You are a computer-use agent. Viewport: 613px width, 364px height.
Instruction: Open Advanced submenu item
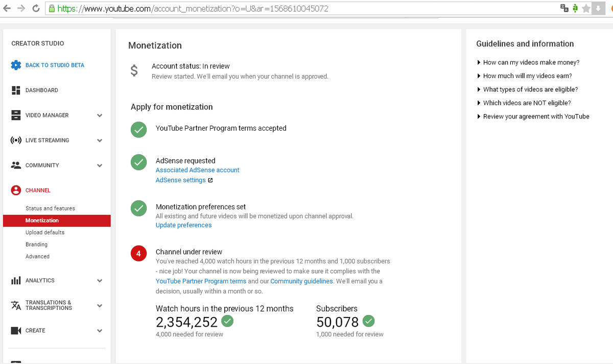coord(37,256)
